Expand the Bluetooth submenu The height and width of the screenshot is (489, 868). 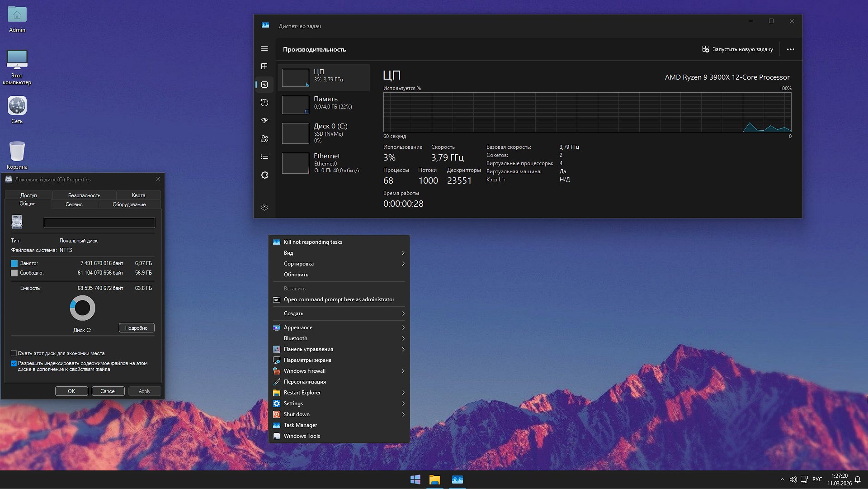point(339,338)
